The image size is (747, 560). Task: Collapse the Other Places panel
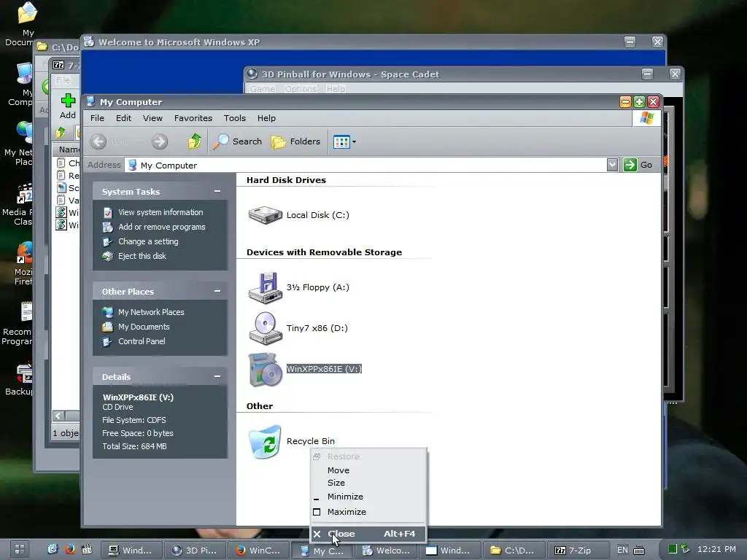[x=217, y=291]
